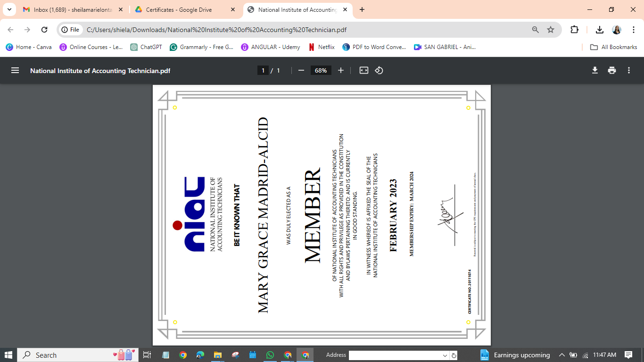Screen dimensions: 644x362
Task: Click the zoom out minus icon
Action: click(x=301, y=70)
